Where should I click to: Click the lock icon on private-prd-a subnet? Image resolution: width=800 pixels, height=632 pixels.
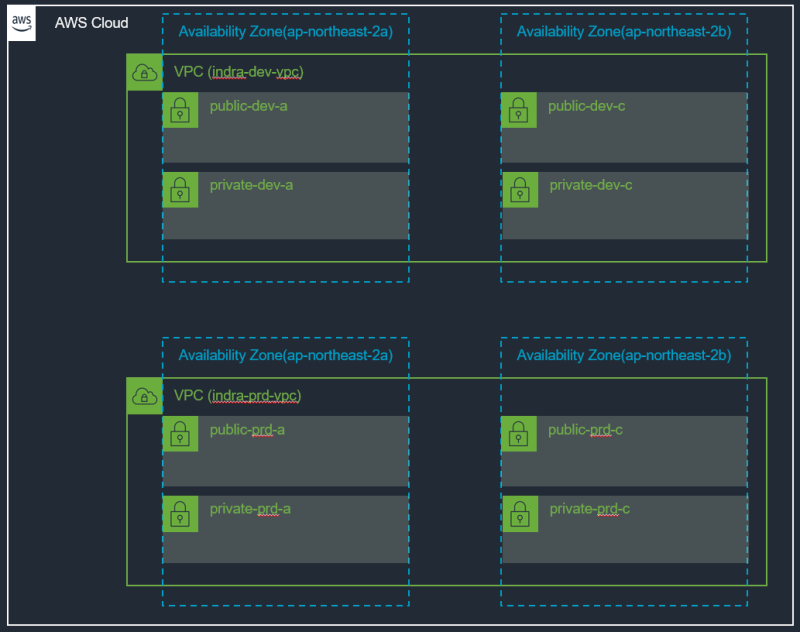click(181, 513)
